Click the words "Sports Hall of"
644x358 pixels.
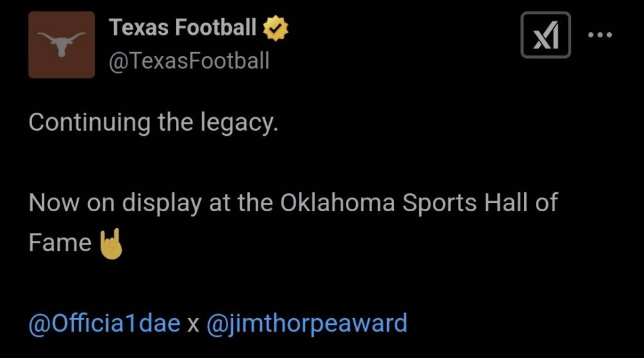480,203
